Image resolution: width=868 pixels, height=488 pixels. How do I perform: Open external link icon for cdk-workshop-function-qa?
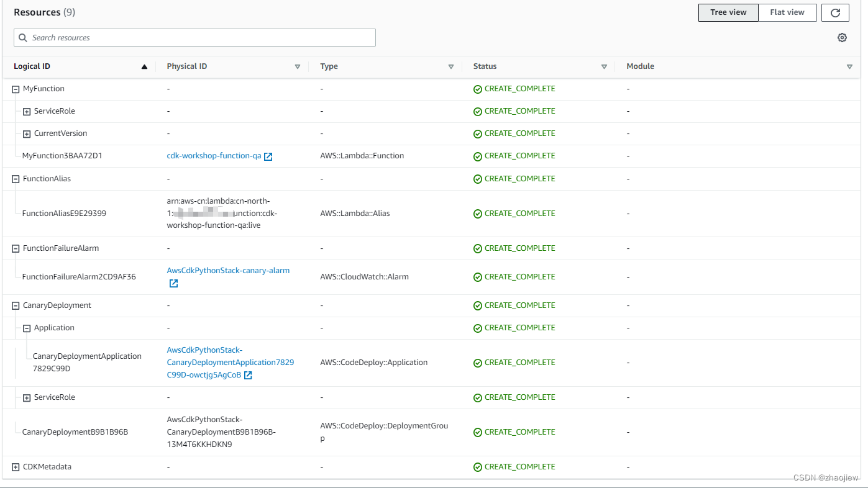pyautogui.click(x=268, y=156)
